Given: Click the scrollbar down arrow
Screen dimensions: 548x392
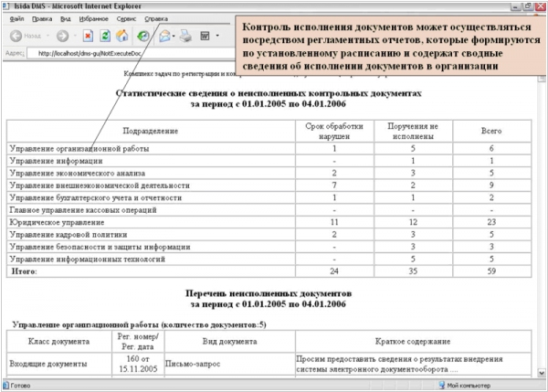Looking at the screenshot, I should point(541,374).
